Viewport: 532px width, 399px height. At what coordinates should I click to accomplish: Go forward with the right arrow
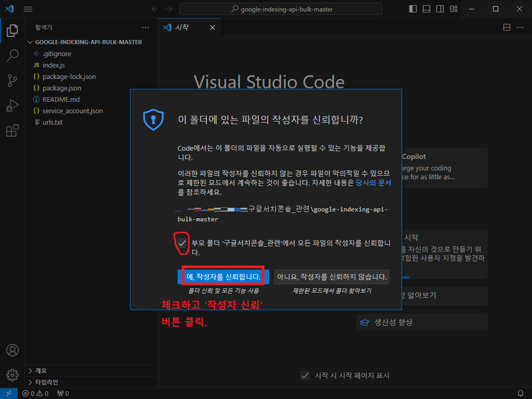169,9
